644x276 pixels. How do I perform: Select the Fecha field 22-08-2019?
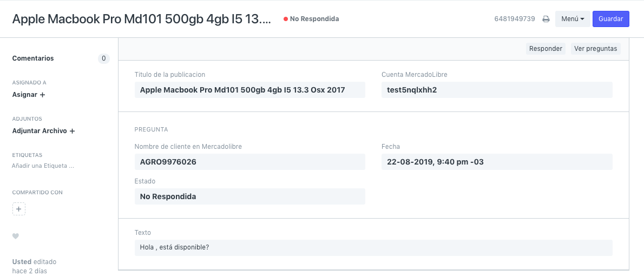(x=497, y=162)
